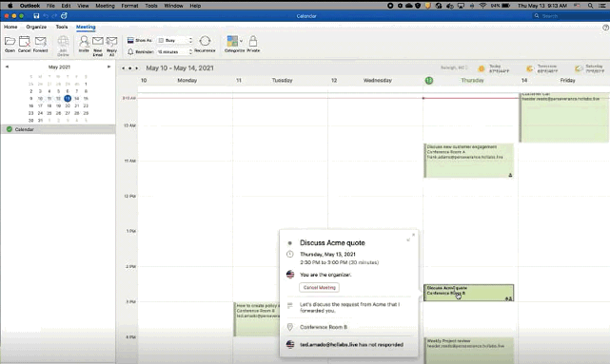This screenshot has width=610, height=364.
Task: Click the Private lock icon
Action: coord(253,41)
